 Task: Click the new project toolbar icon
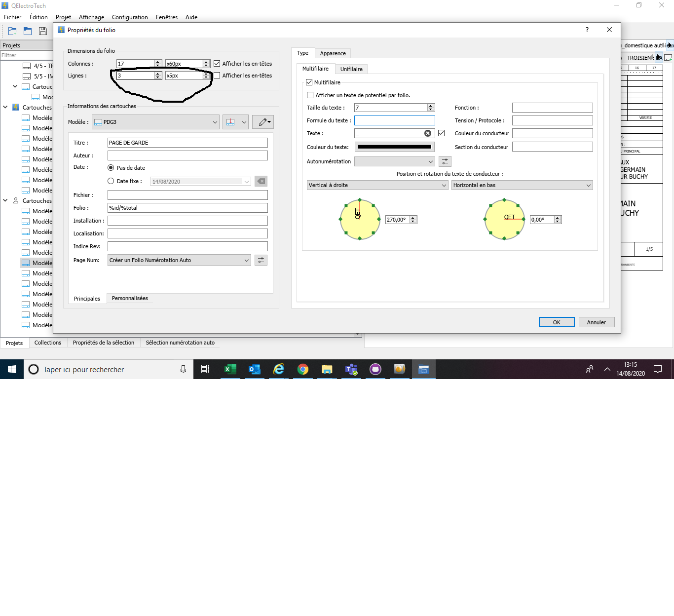(12, 31)
